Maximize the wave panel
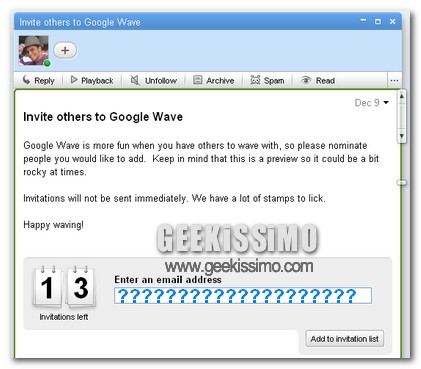Image resolution: width=421 pixels, height=369 pixels. pyautogui.click(x=378, y=22)
